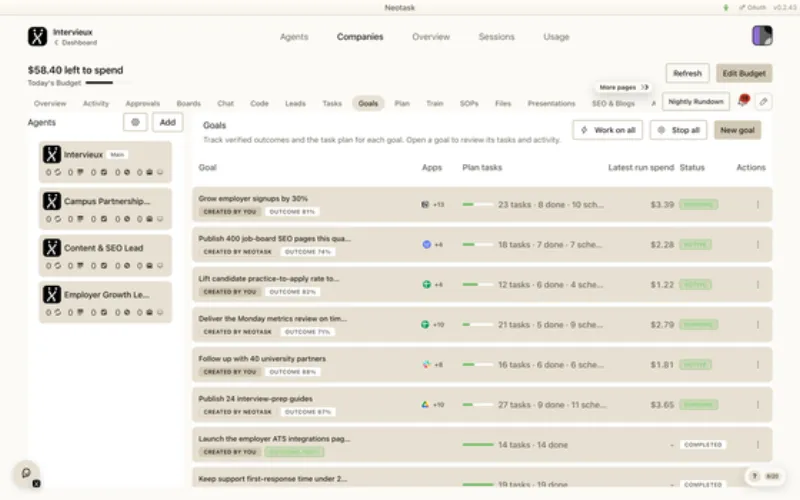Open actions menu for Publish 400 job-board goal
800x500 pixels.
click(x=758, y=244)
